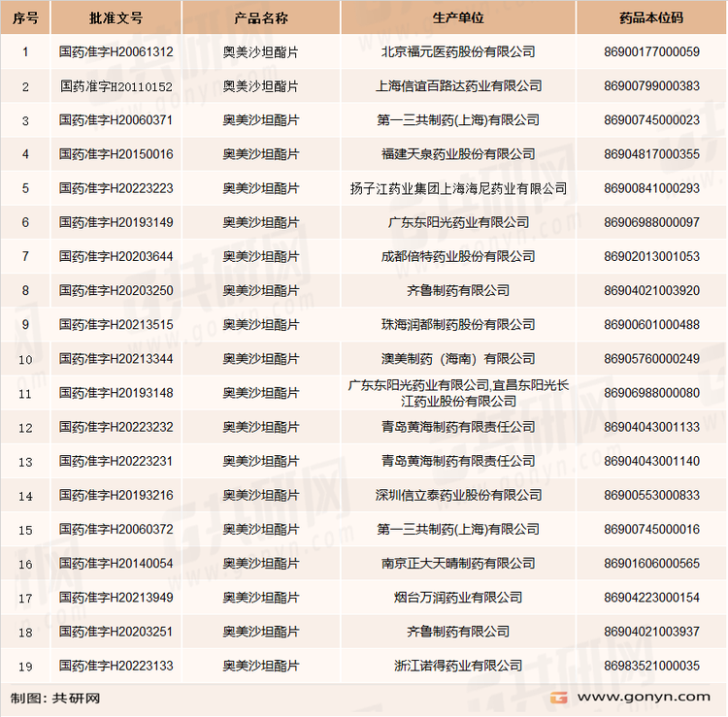Click the 药品本位码 column header
The height and width of the screenshot is (717, 728).
pyautogui.click(x=651, y=18)
